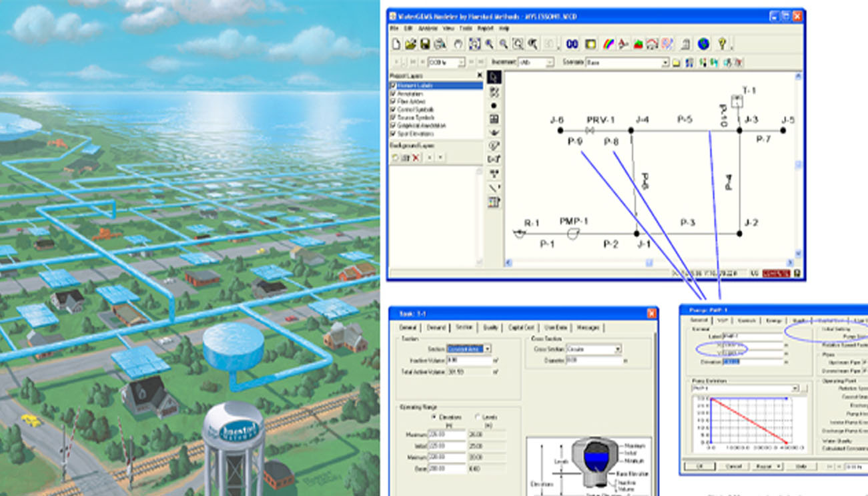Screen dimensions: 868x496
Task: Toggle the Element Labels layer checkbox
Action: pyautogui.click(x=393, y=85)
